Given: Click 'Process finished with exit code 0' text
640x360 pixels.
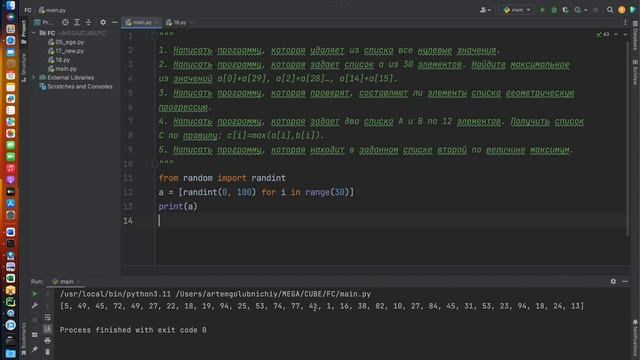Looking at the screenshot, I should [x=133, y=329].
